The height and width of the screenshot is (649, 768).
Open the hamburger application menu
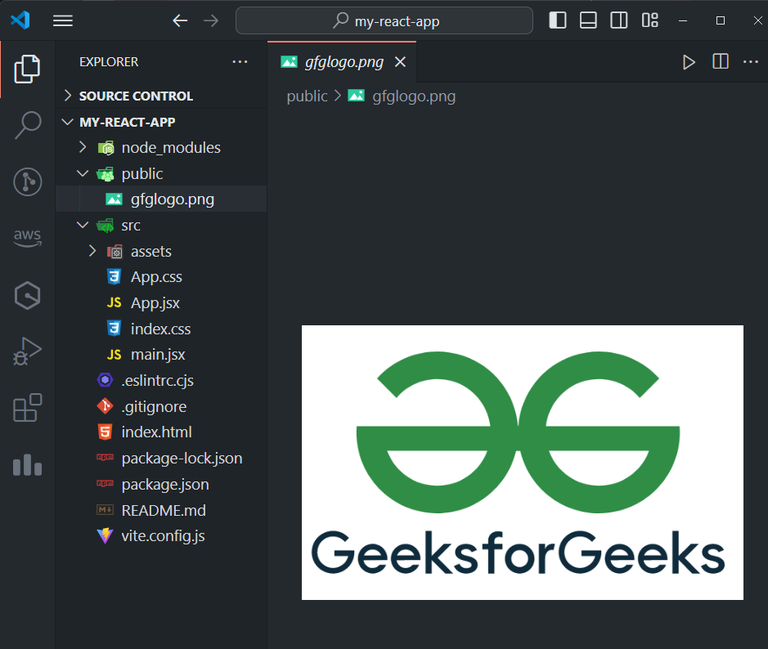coord(63,21)
